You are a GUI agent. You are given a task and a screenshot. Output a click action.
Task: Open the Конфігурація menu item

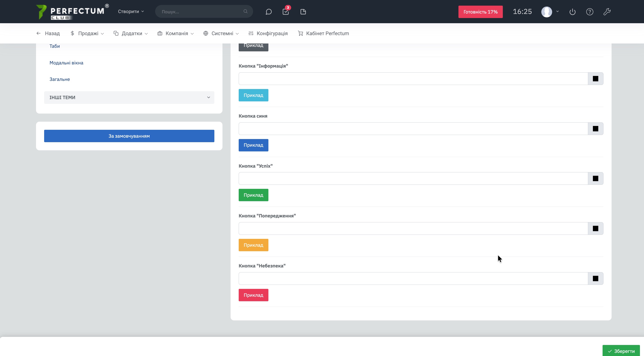tap(268, 33)
